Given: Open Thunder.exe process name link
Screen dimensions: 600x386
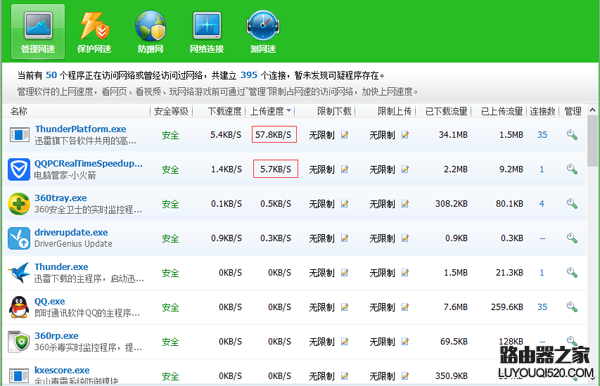Looking at the screenshot, I should click(61, 267).
